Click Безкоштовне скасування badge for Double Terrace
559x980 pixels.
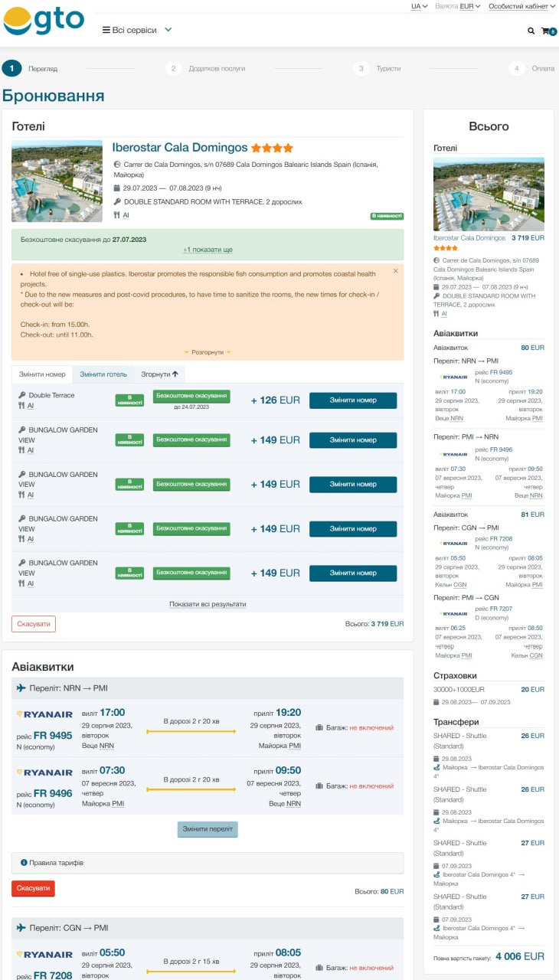click(191, 396)
